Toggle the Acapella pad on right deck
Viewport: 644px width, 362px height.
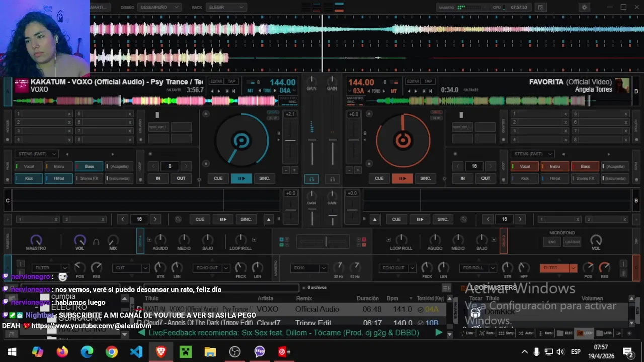tap(615, 166)
